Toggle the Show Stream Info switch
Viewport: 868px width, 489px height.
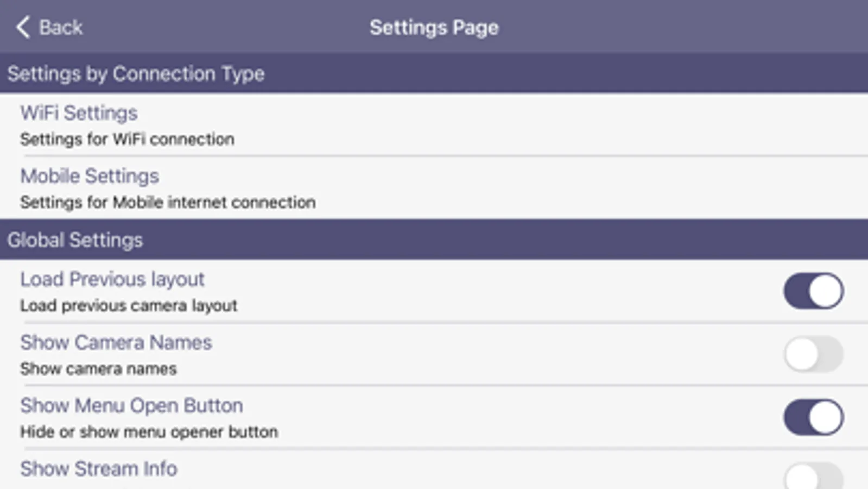tap(813, 477)
